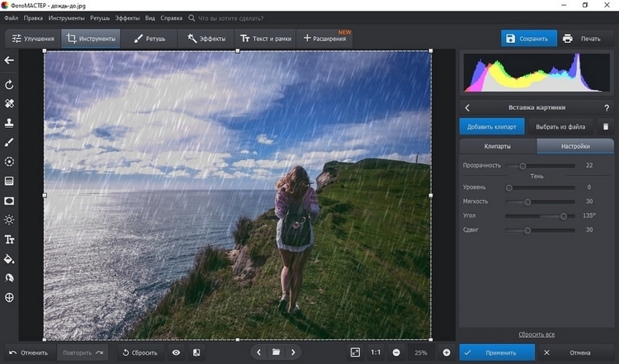Image resolution: width=619 pixels, height=364 pixels.
Task: Click the Применить button
Action: 499,352
